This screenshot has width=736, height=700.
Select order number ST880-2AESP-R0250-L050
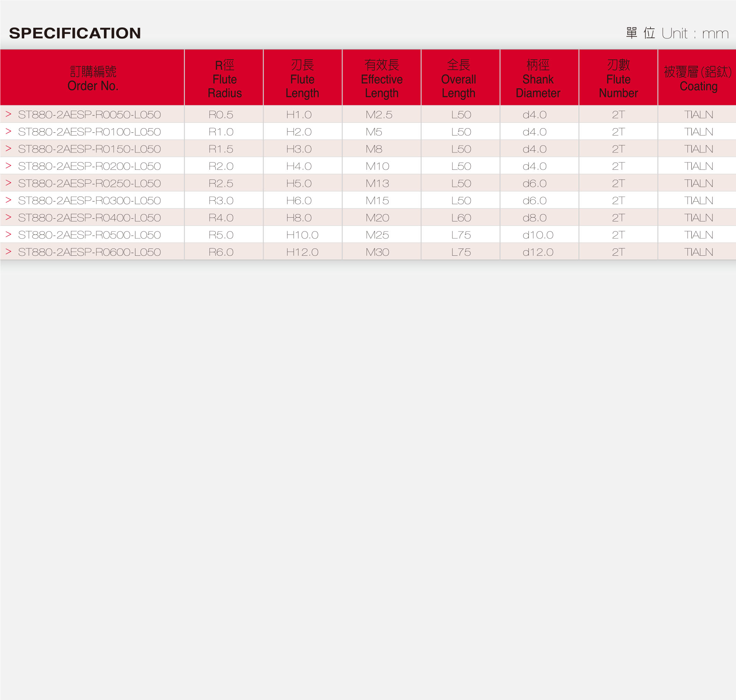[x=89, y=183]
